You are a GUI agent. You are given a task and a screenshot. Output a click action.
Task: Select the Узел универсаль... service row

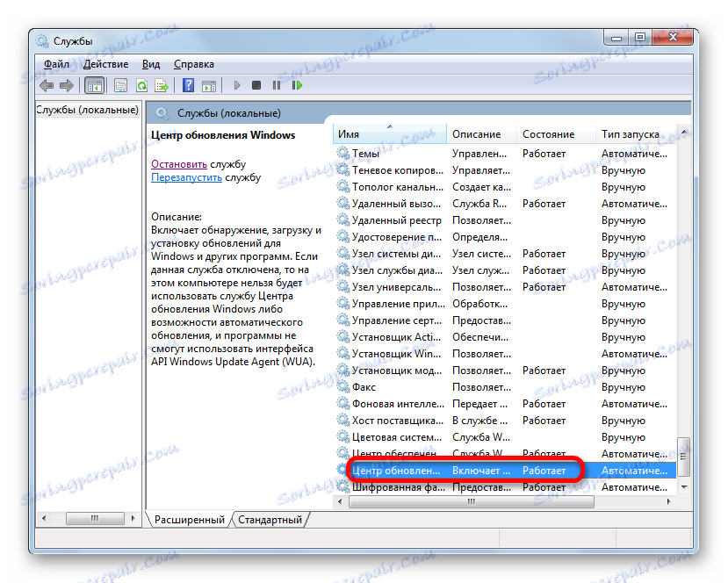tap(505, 287)
